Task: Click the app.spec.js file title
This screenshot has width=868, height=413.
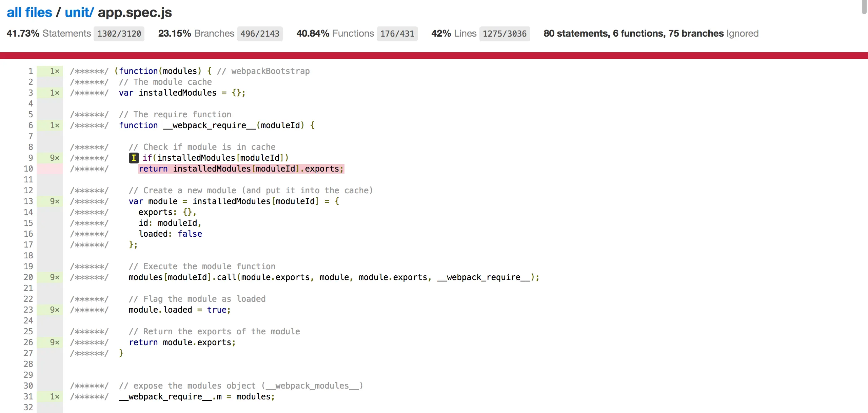Action: coord(135,13)
